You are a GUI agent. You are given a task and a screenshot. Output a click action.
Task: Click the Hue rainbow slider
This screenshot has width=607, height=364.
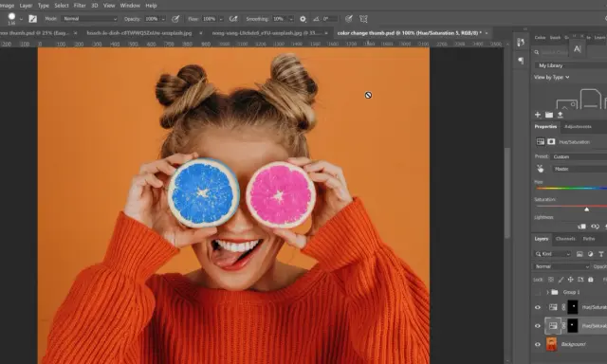tap(571, 188)
